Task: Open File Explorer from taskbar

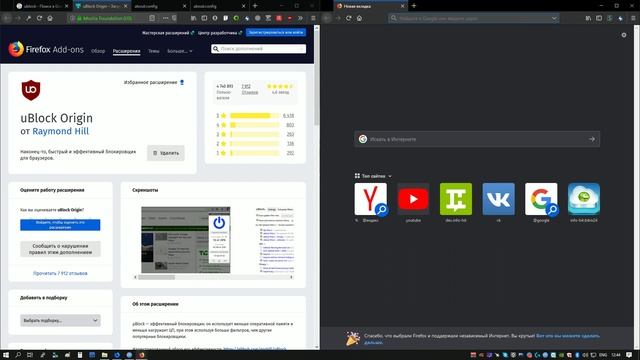Action: tap(104, 355)
